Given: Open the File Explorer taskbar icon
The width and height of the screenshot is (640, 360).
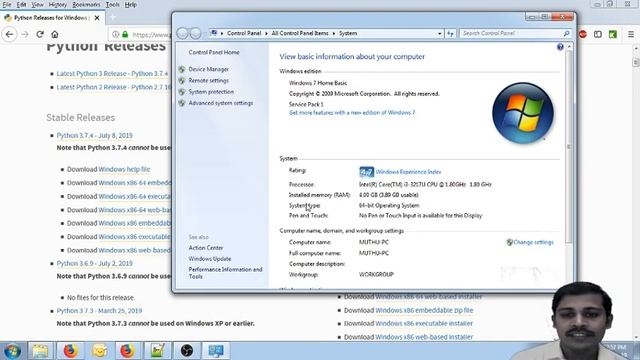Looking at the screenshot, I should [40, 351].
